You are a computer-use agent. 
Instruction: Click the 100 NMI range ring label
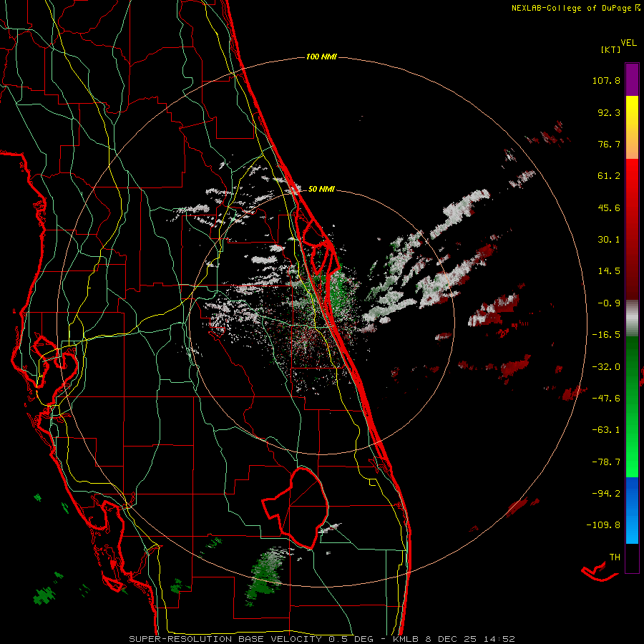tap(321, 57)
